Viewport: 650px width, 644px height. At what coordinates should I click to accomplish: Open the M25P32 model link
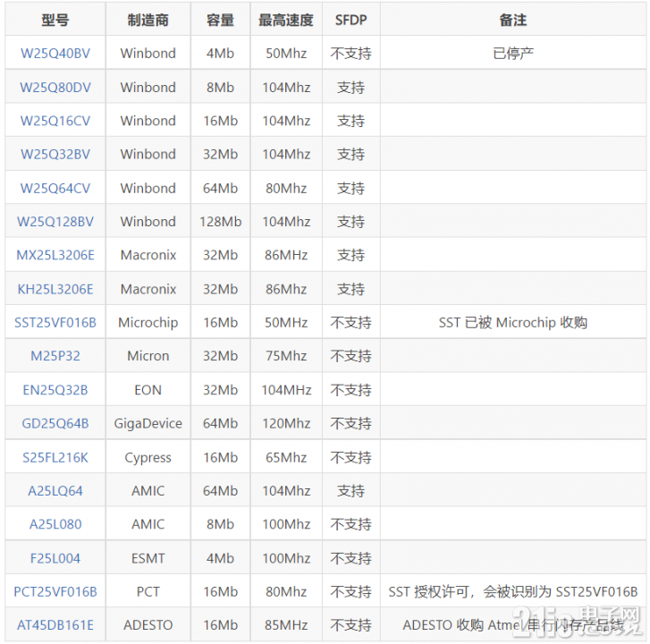click(55, 356)
